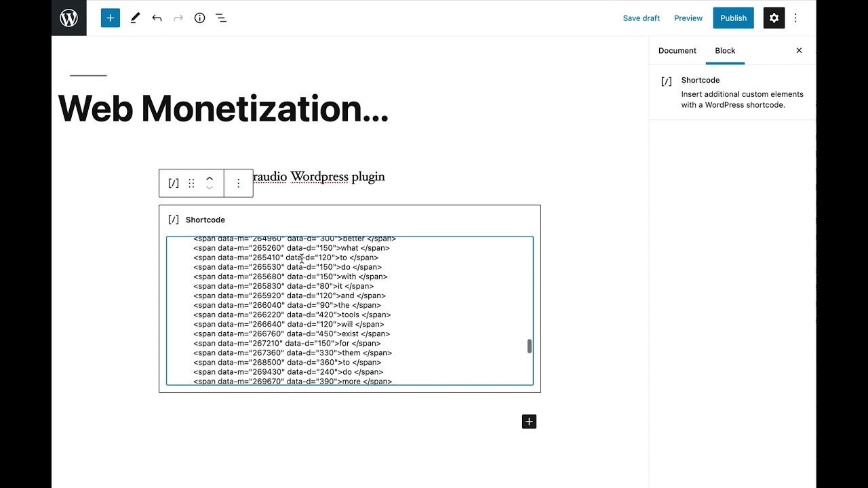Viewport: 868px width, 488px height.
Task: Redo the last change
Action: coord(178,18)
